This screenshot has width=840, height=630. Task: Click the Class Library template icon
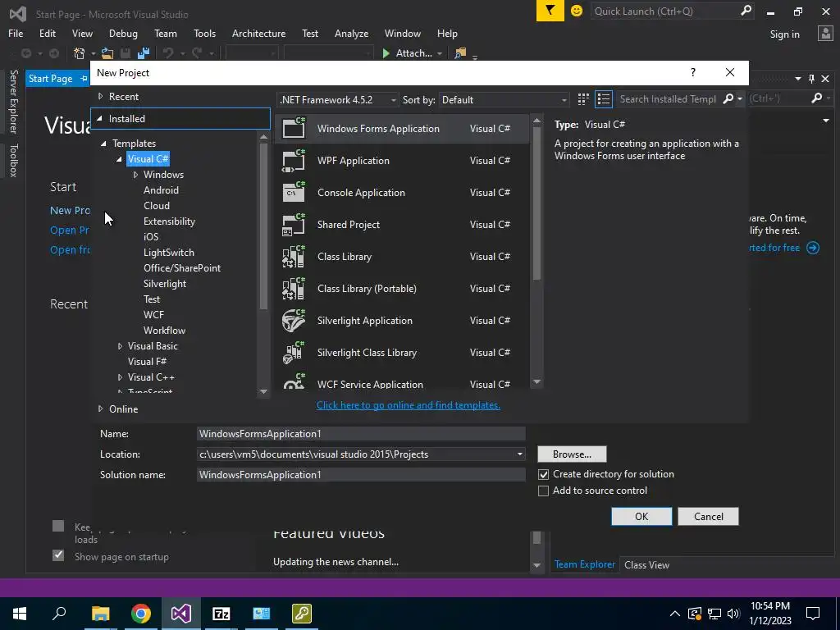click(x=294, y=257)
